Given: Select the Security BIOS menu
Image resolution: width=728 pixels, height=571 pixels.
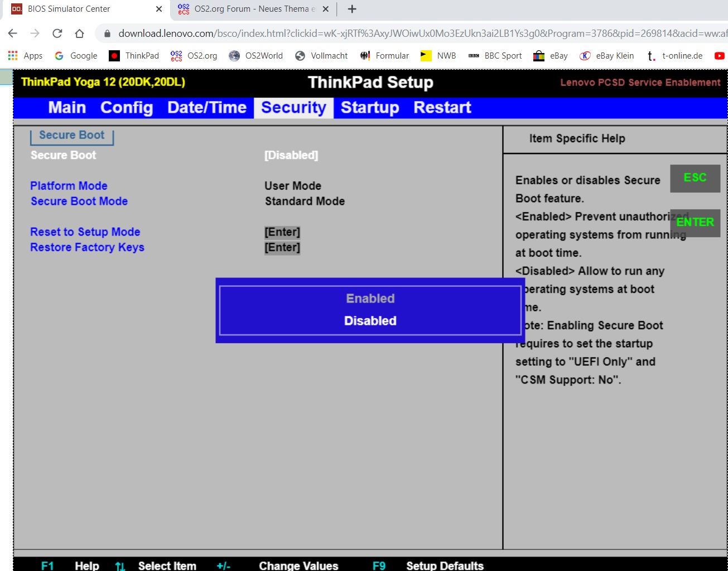Looking at the screenshot, I should (293, 108).
